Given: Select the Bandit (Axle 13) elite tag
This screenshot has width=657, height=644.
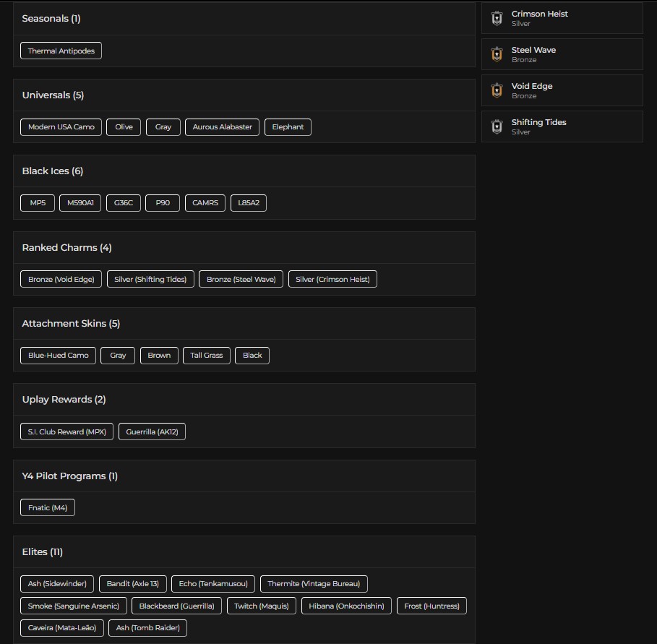Looking at the screenshot, I should point(133,584).
